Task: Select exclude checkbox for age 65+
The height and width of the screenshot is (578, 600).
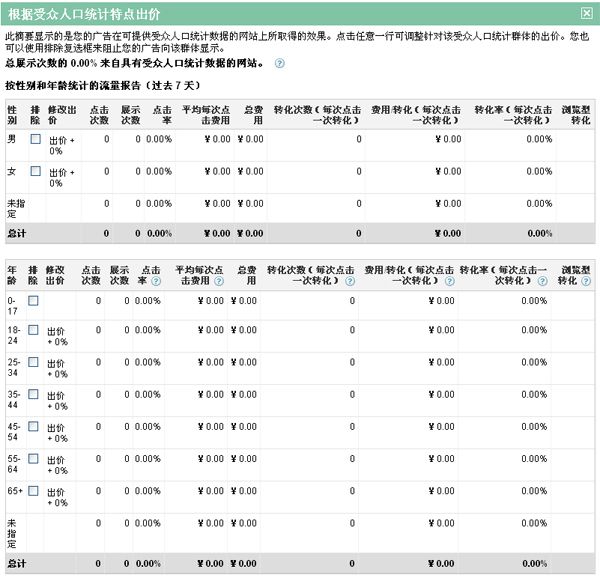Action: [33, 491]
